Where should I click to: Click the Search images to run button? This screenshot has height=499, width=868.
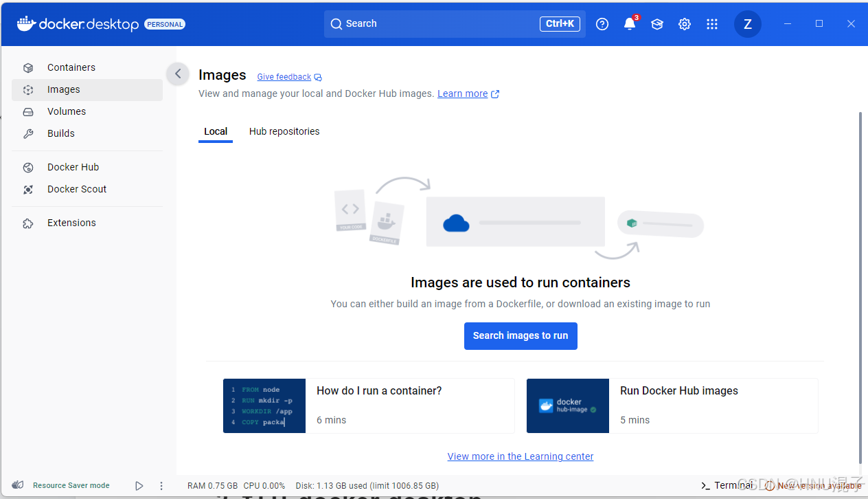coord(521,336)
